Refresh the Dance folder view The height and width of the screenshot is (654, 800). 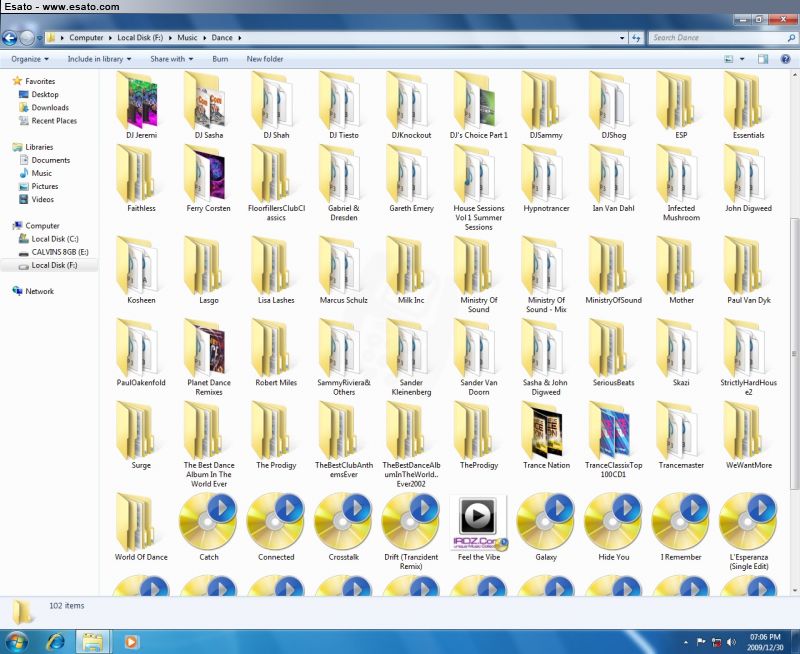(x=636, y=38)
